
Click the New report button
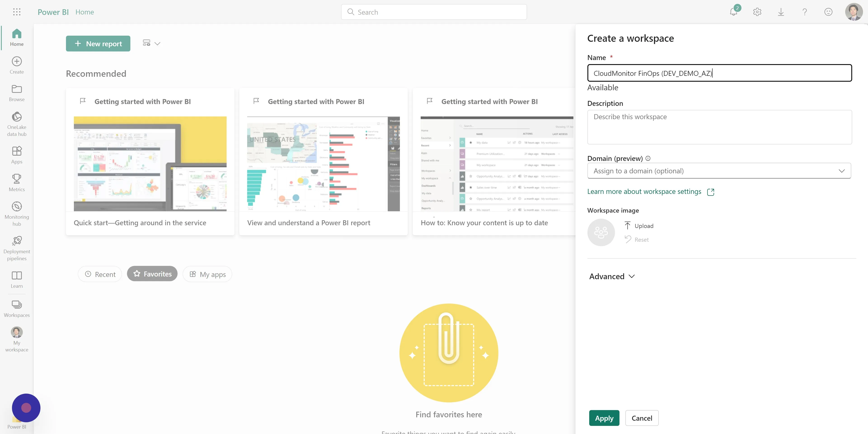click(x=98, y=43)
